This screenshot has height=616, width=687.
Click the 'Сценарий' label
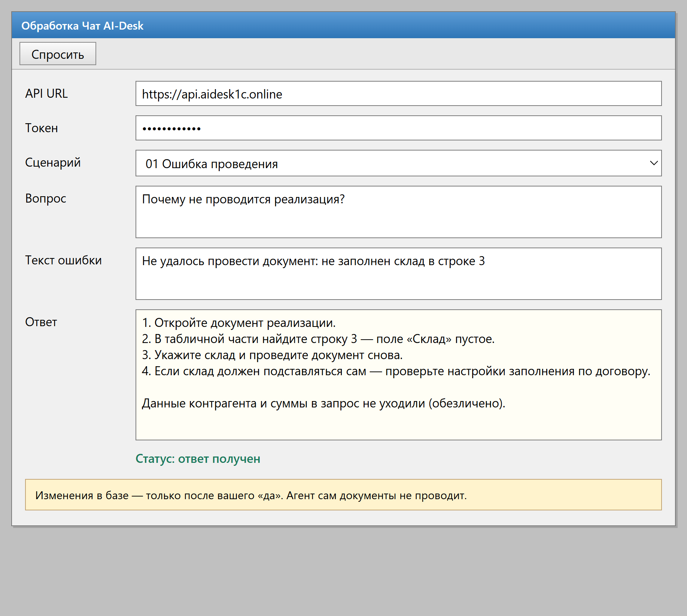53,163
